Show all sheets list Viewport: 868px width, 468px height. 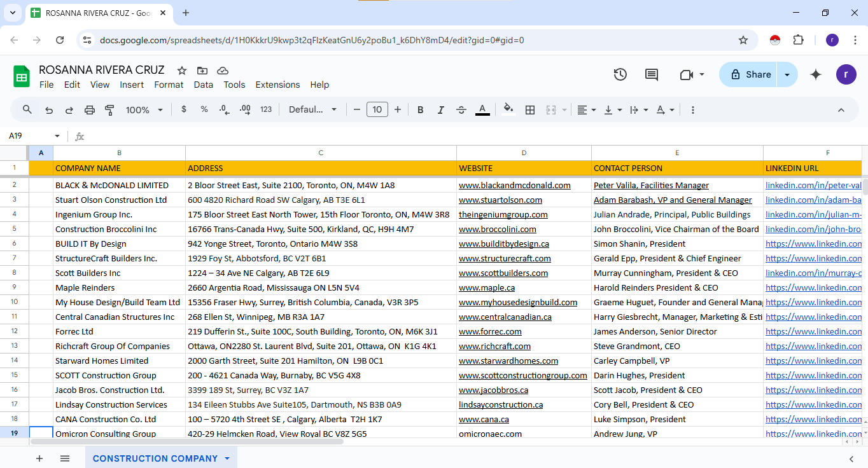pos(65,458)
